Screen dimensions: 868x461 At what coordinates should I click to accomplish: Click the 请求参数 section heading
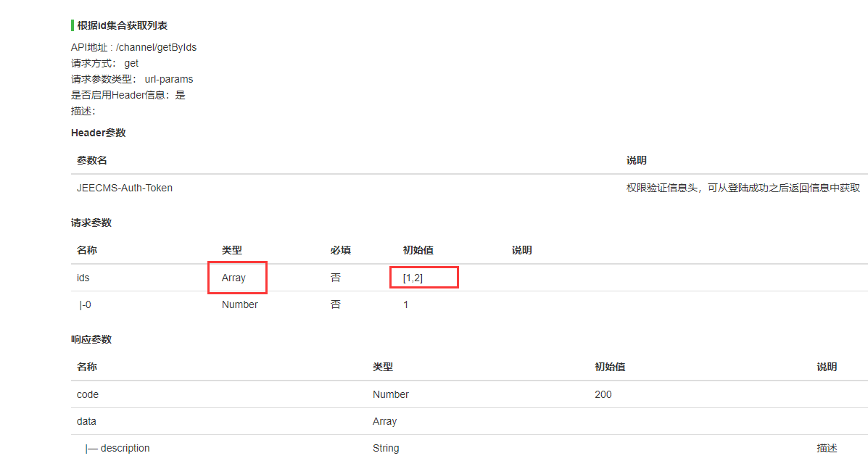[91, 223]
